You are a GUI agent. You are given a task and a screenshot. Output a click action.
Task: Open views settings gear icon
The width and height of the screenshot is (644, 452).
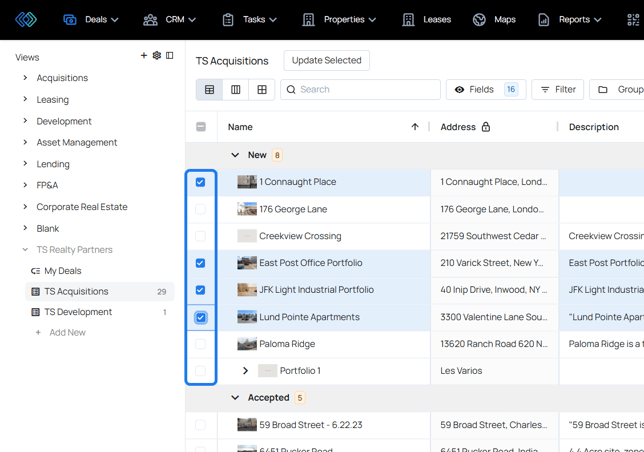(x=157, y=56)
